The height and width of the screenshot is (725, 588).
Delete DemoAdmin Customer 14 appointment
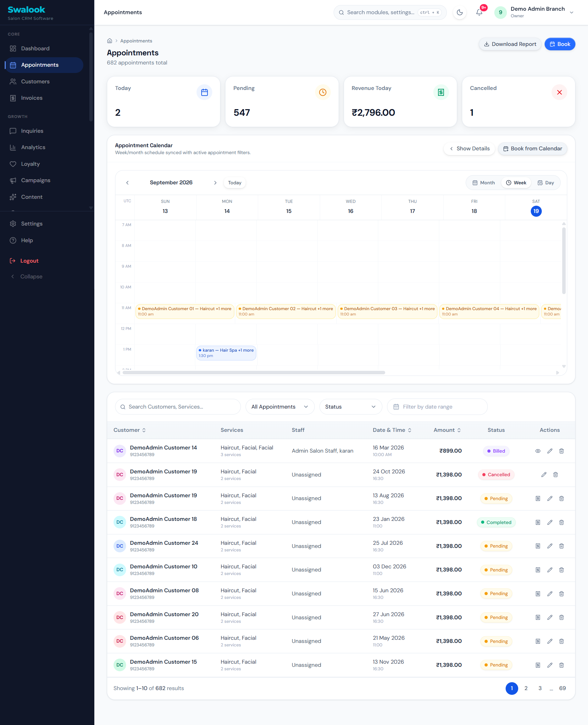(x=561, y=451)
